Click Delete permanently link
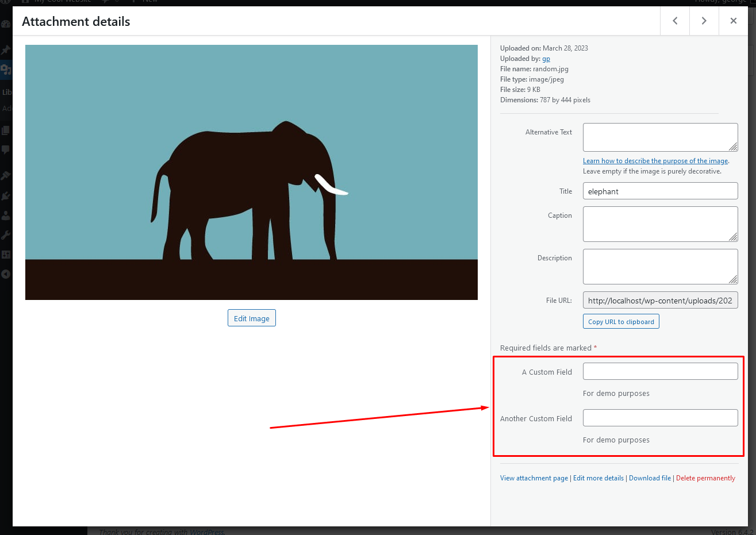Image resolution: width=756 pixels, height=535 pixels. click(705, 478)
